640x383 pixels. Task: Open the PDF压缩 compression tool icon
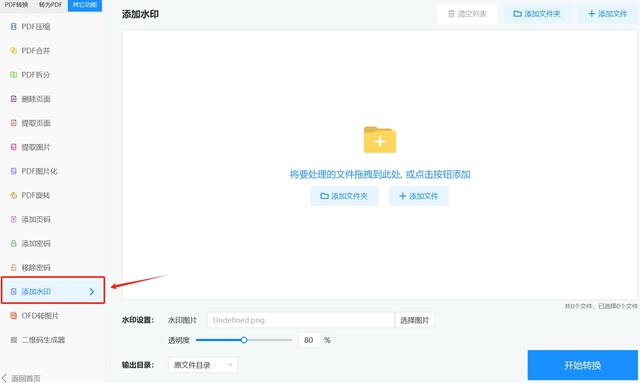pos(13,27)
